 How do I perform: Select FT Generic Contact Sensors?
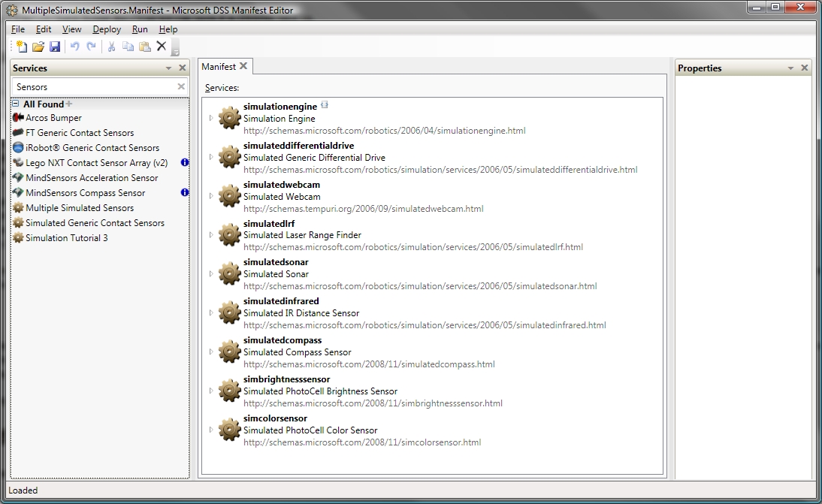point(80,133)
